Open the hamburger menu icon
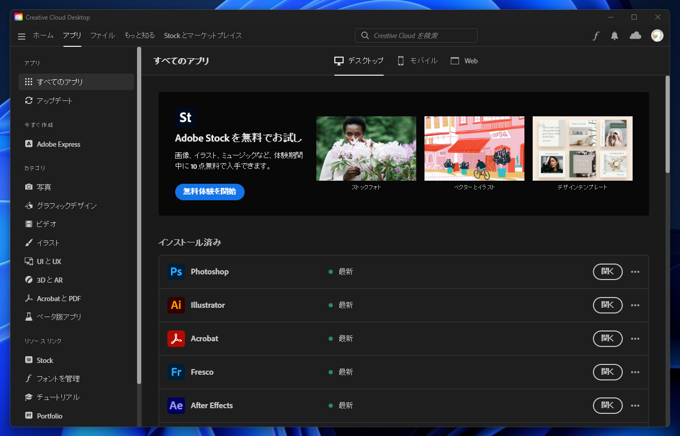This screenshot has width=680, height=436. coord(21,36)
